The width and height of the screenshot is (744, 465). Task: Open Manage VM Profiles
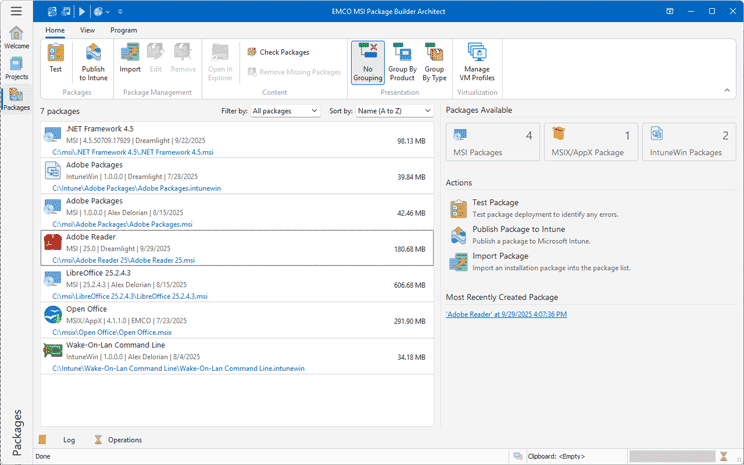click(x=477, y=60)
